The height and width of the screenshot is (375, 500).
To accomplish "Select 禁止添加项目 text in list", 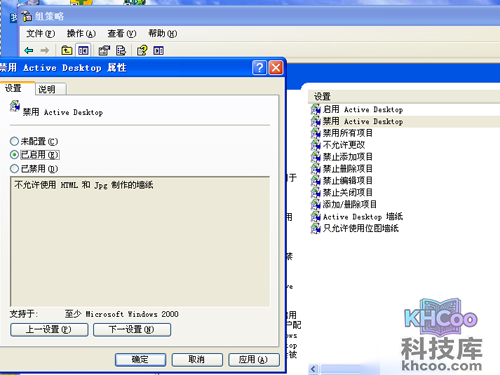I will 348,157.
